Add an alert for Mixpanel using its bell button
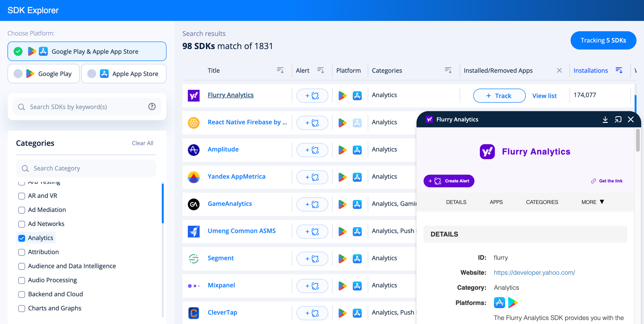 point(312,286)
